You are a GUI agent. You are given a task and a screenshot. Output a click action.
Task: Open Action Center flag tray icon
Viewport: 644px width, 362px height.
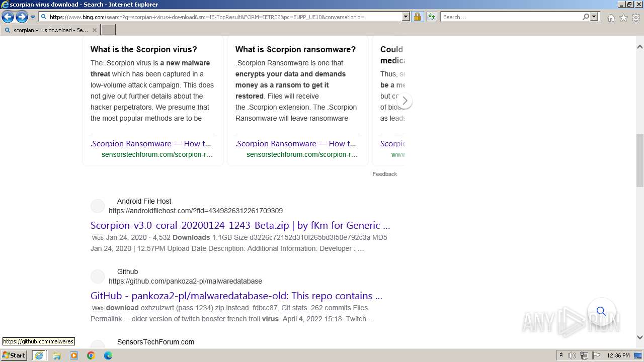coord(596,355)
